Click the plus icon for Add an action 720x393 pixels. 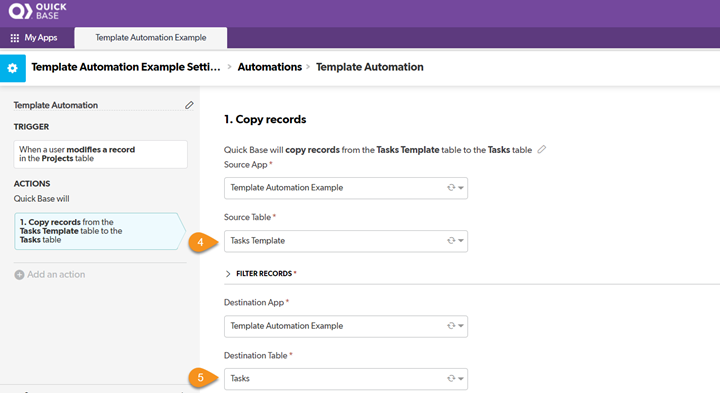click(19, 275)
